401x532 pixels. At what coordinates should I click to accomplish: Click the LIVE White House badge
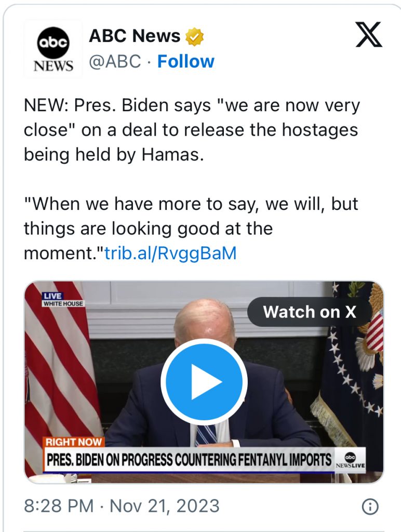click(x=63, y=300)
